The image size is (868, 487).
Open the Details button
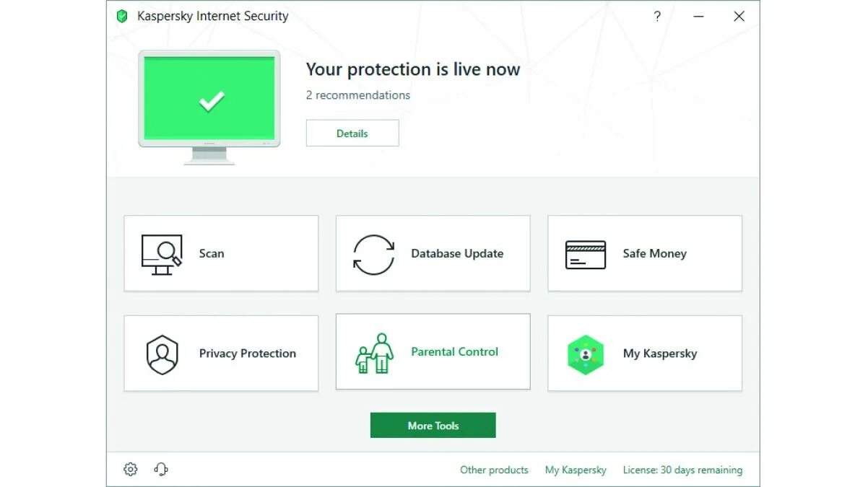pyautogui.click(x=352, y=133)
